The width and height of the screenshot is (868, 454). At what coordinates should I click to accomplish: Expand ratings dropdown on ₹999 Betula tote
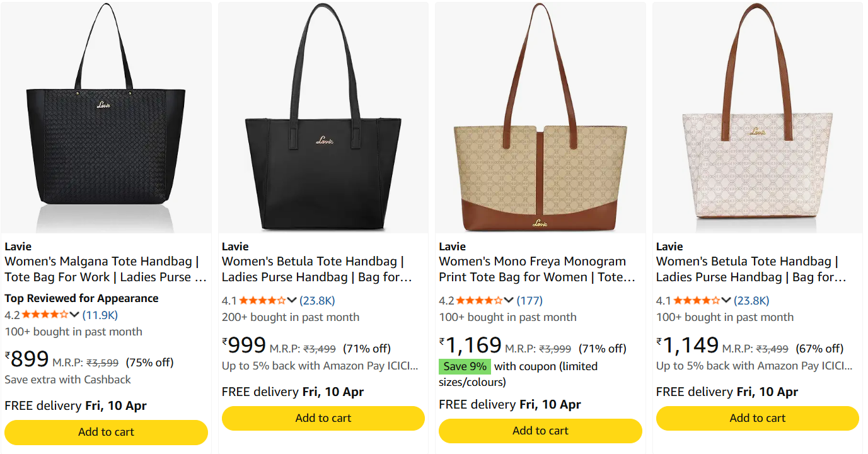click(291, 300)
